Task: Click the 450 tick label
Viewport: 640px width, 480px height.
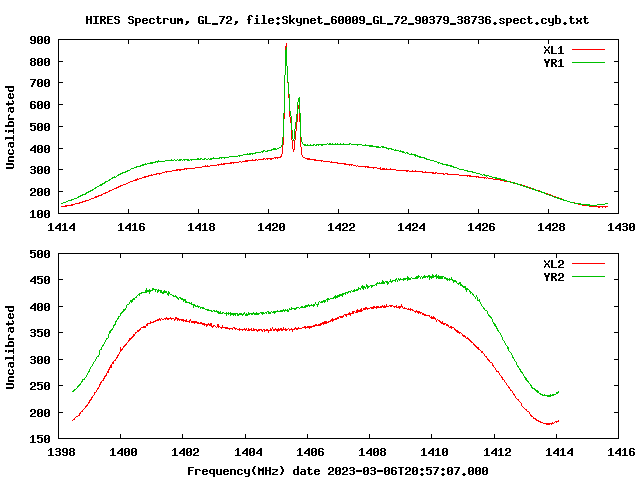Action: (40, 280)
